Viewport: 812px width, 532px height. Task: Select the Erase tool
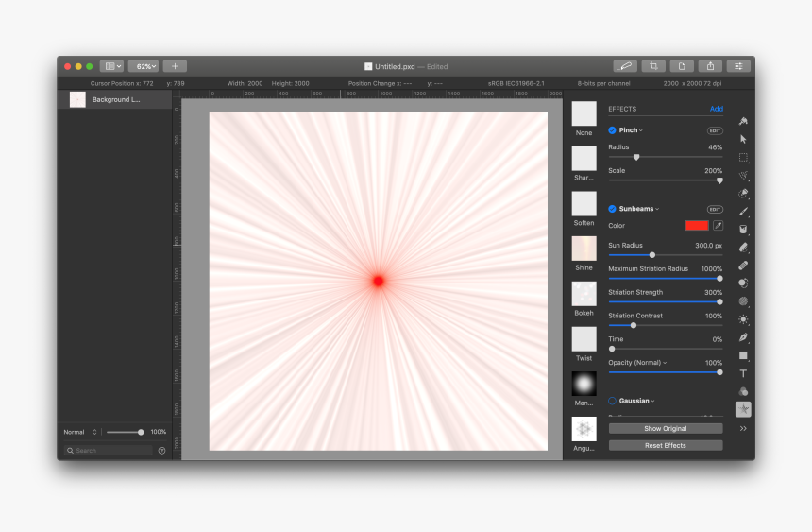click(x=743, y=248)
